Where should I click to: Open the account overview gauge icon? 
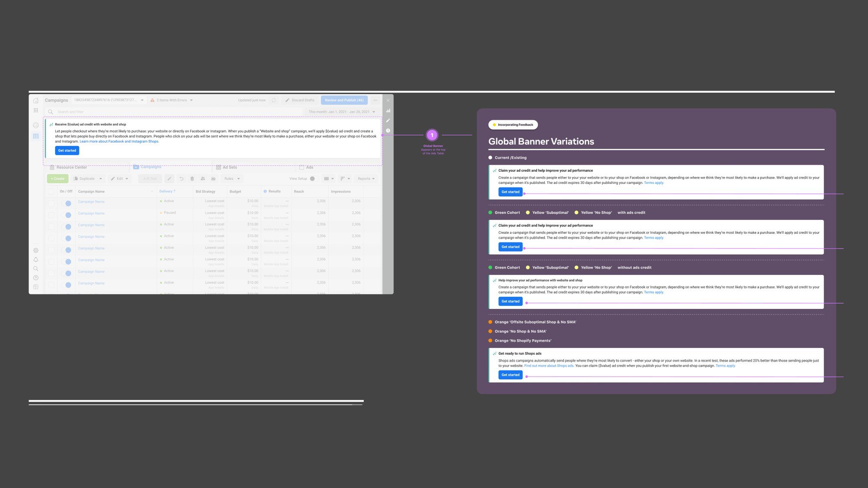[x=36, y=125]
